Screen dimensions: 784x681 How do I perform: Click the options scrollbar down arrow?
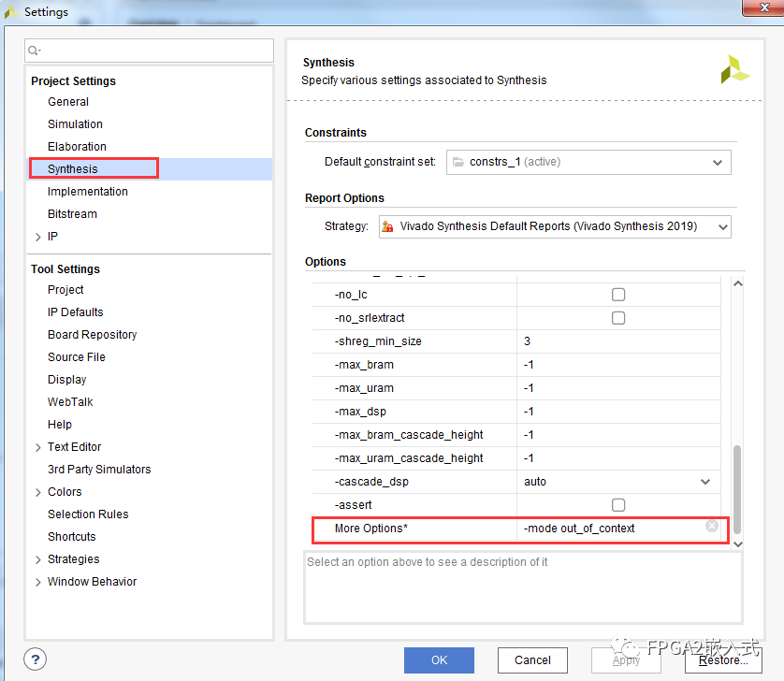coord(737,544)
